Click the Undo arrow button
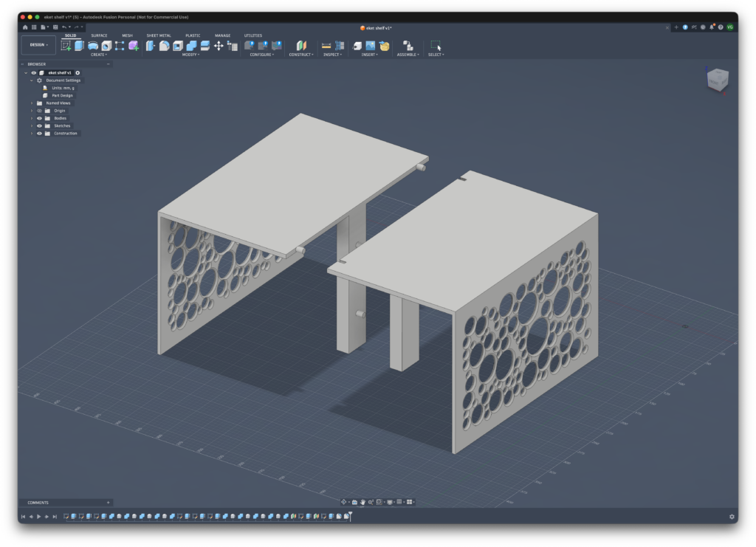Screen dimensions: 756x547 [x=64, y=27]
